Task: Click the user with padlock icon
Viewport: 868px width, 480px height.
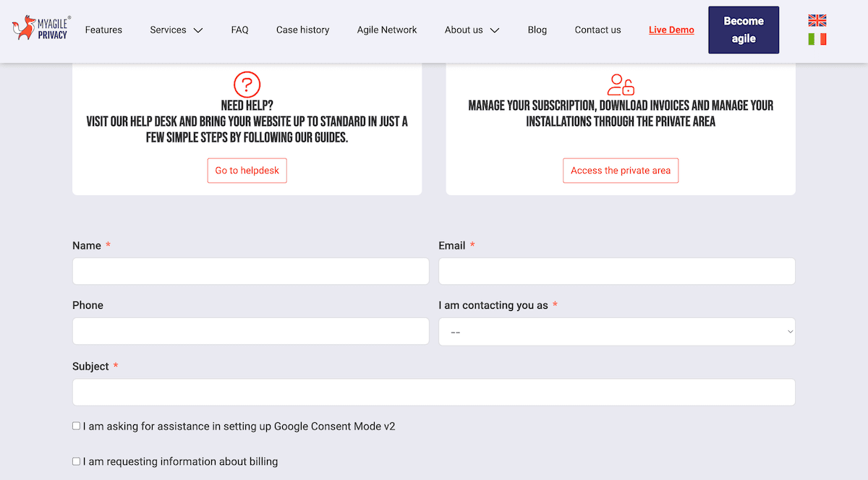Action: [x=621, y=85]
